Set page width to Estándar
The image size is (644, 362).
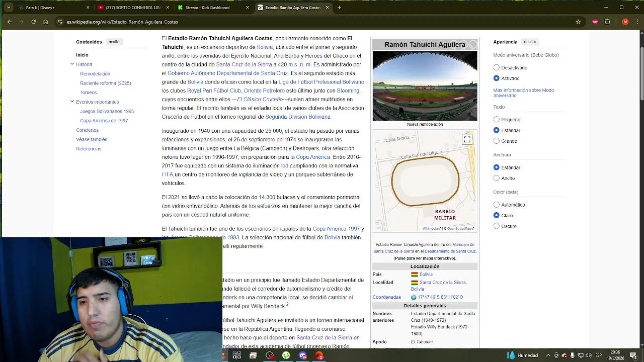[x=497, y=167]
